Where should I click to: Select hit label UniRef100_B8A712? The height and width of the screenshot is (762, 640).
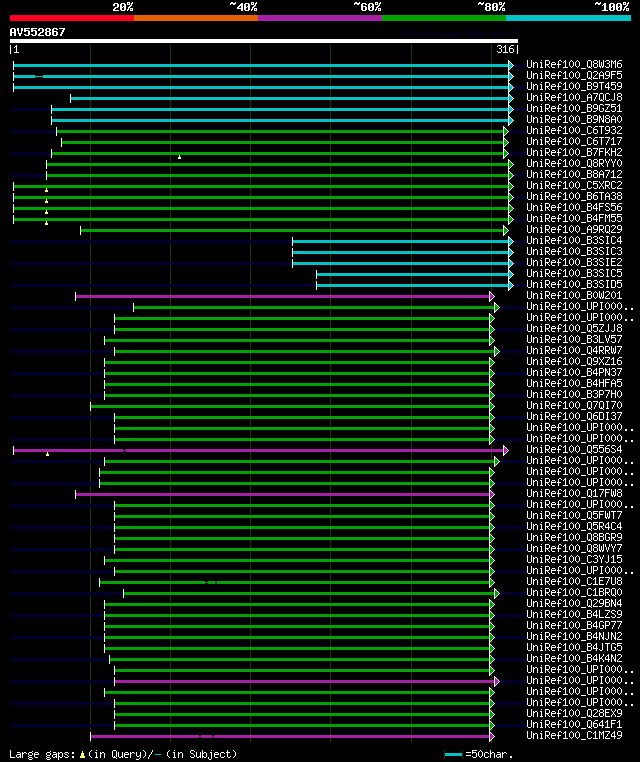pyautogui.click(x=574, y=174)
